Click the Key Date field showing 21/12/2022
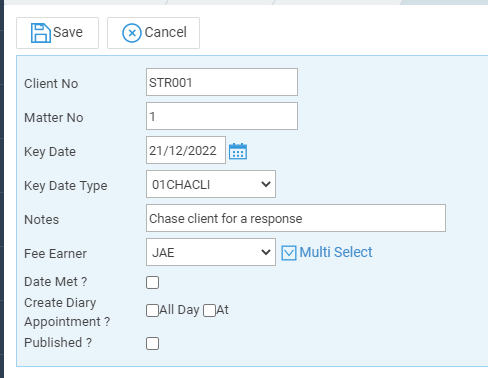 coord(186,150)
